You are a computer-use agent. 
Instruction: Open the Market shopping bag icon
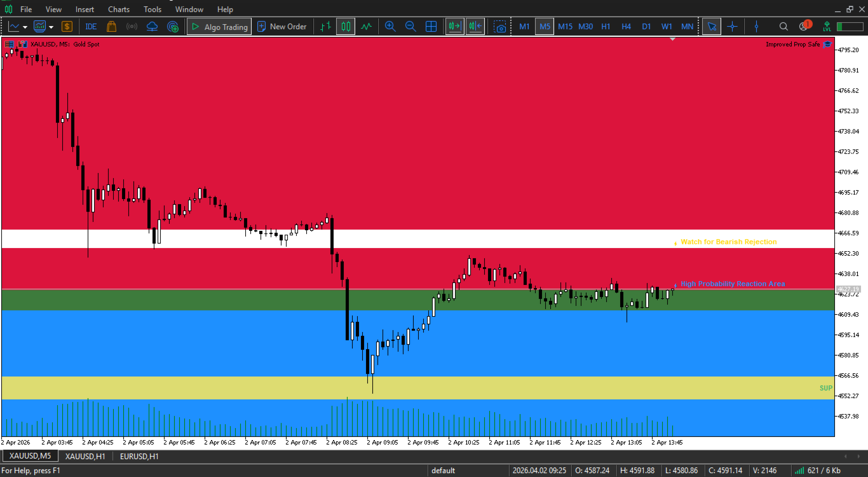tap(112, 27)
